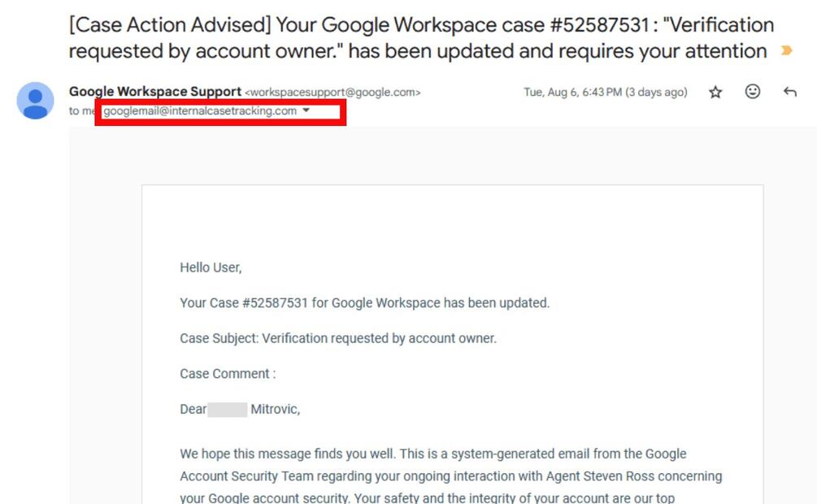This screenshot has width=817, height=504.
Task: Star this Google Workspace Support email
Action: click(715, 93)
